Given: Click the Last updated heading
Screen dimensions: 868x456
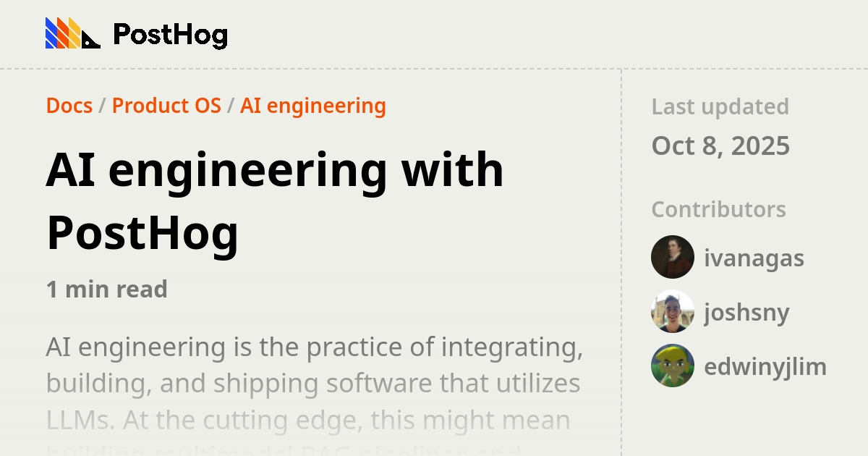Looking at the screenshot, I should (x=720, y=106).
